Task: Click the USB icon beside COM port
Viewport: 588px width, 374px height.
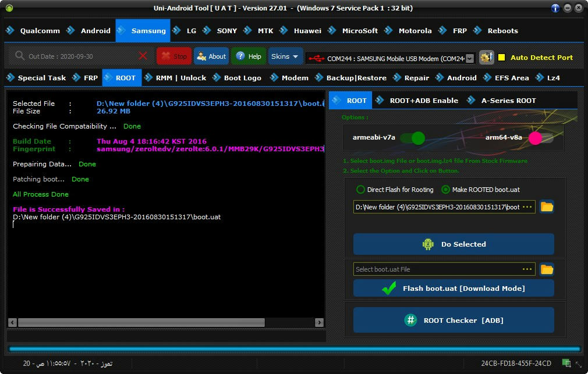Action: click(316, 59)
